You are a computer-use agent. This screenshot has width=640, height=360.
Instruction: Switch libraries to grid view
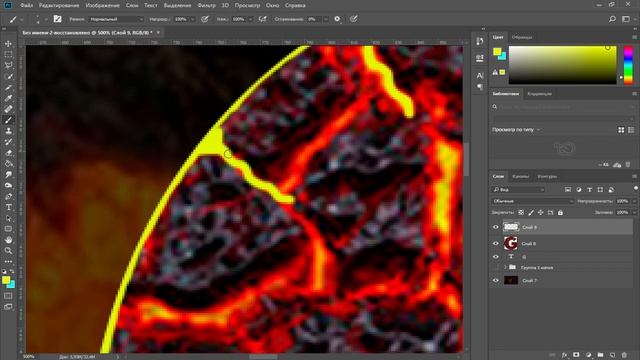tap(621, 130)
